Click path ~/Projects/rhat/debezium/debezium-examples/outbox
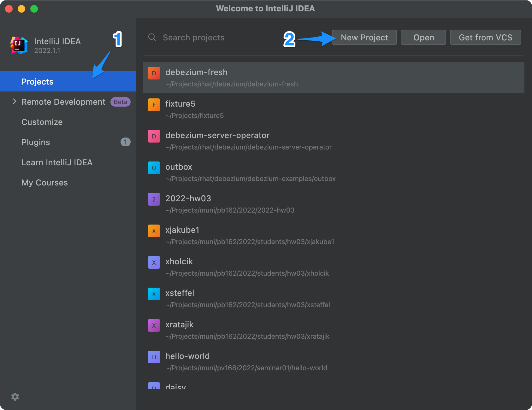This screenshot has height=410, width=532. tap(251, 179)
